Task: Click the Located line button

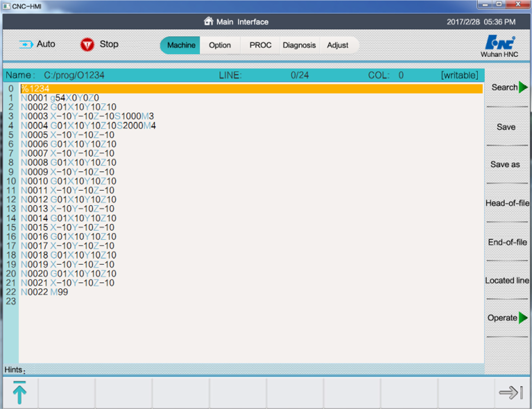Action: [507, 280]
